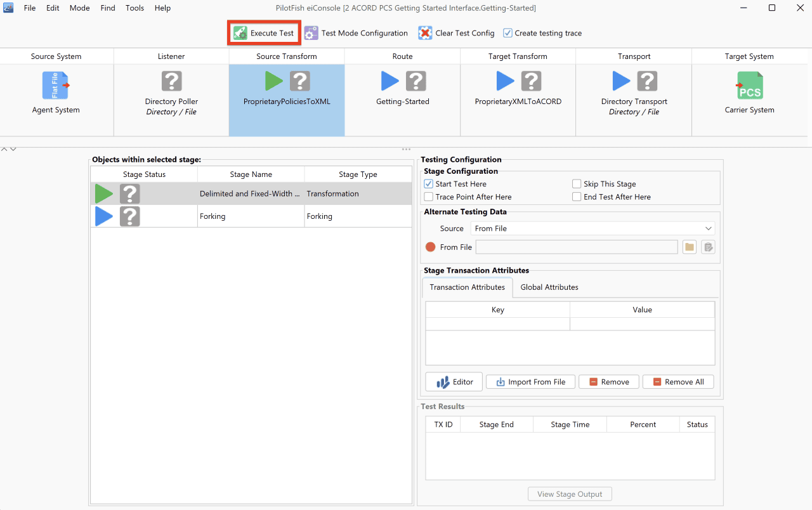Image resolution: width=812 pixels, height=510 pixels.
Task: Click the Stage Status column header
Action: 145,174
